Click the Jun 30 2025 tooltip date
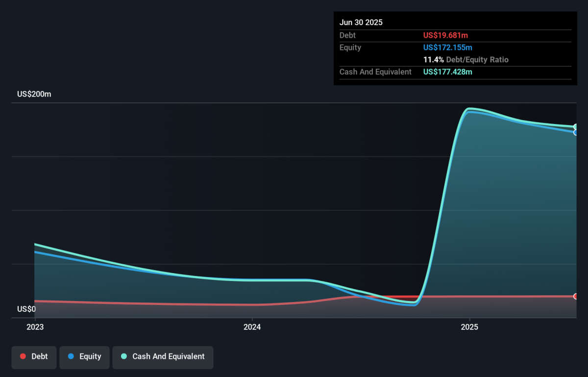 tap(361, 23)
